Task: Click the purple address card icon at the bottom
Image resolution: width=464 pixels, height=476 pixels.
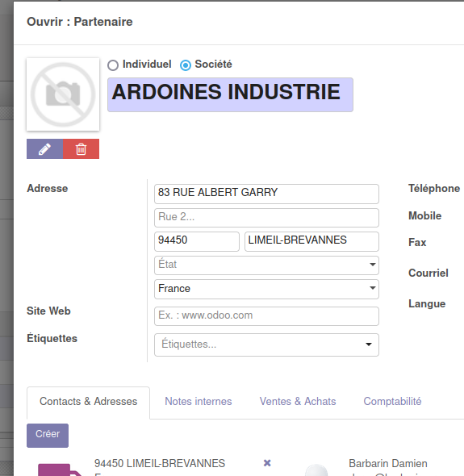Action: (x=60, y=470)
